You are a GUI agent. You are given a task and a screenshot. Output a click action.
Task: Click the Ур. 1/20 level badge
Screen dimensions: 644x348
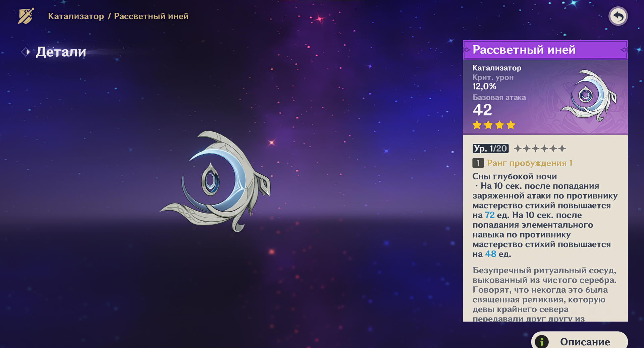click(x=490, y=149)
